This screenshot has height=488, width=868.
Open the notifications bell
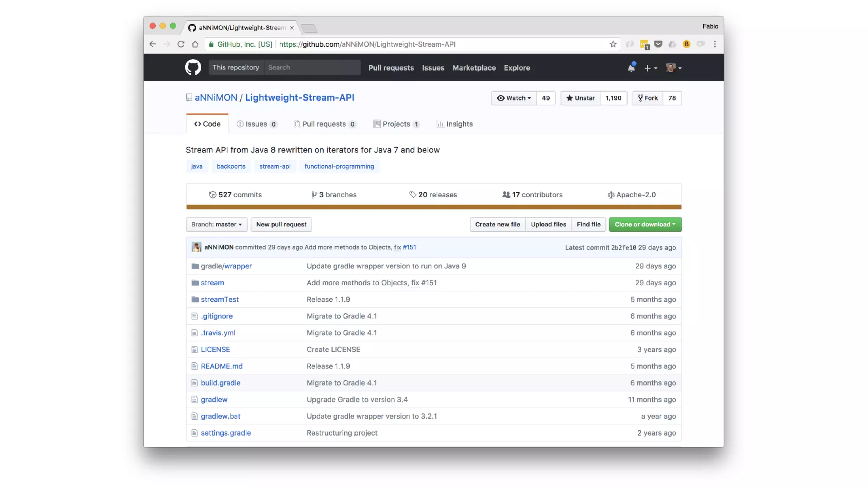tap(631, 68)
